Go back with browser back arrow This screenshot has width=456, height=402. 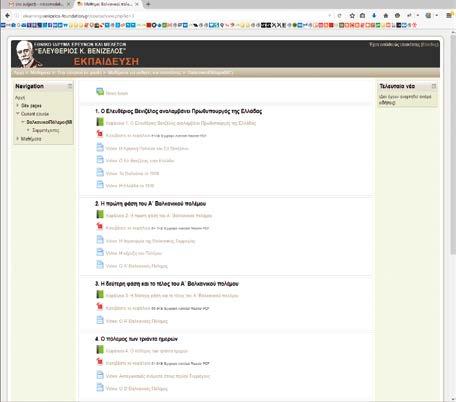click(7, 15)
